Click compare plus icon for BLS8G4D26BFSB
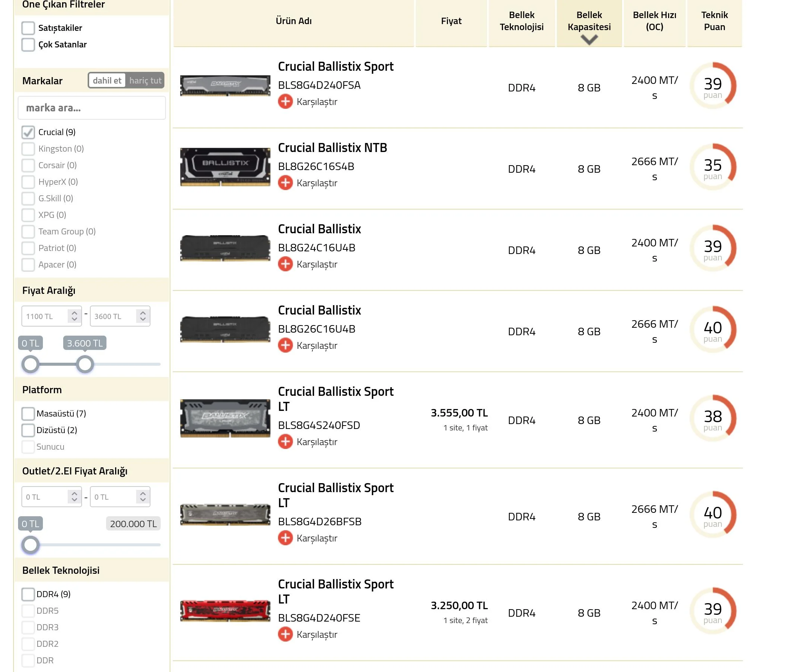The width and height of the screenshot is (799, 672). click(x=285, y=538)
